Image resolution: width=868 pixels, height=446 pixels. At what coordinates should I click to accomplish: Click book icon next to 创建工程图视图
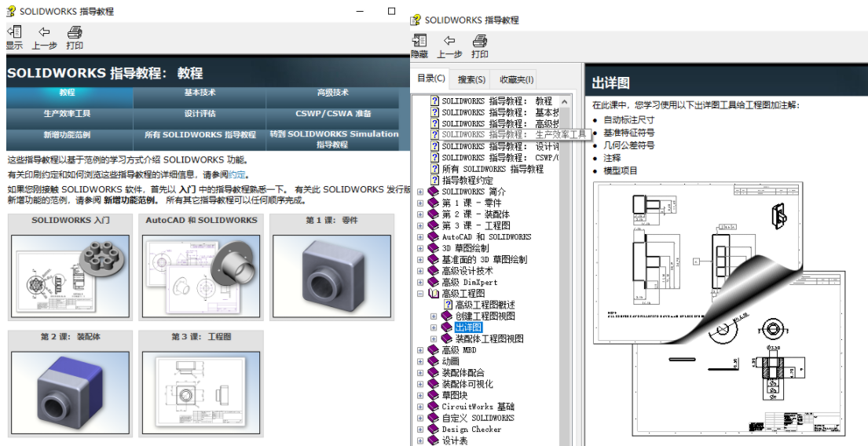pyautogui.click(x=447, y=316)
